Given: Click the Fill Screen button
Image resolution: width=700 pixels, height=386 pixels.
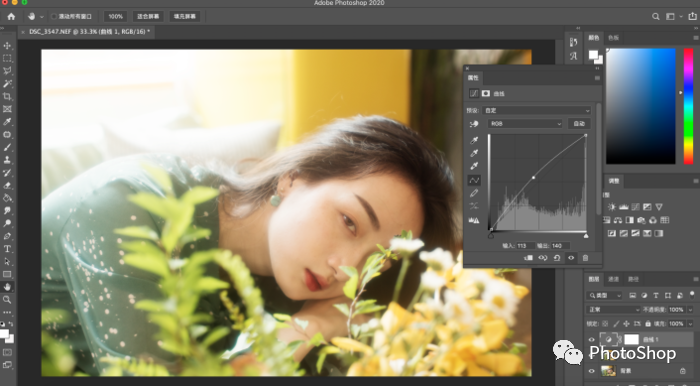Looking at the screenshot, I should coord(185,17).
